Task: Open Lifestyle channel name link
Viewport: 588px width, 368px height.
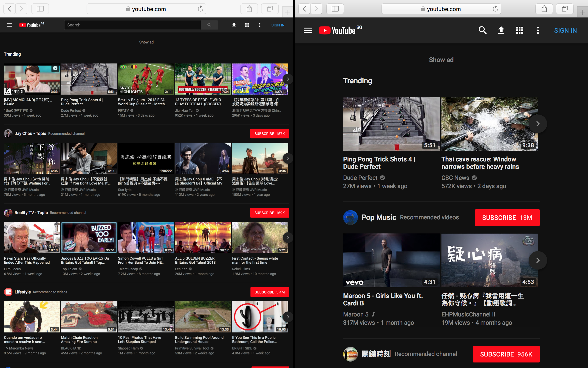Action: [x=23, y=292]
